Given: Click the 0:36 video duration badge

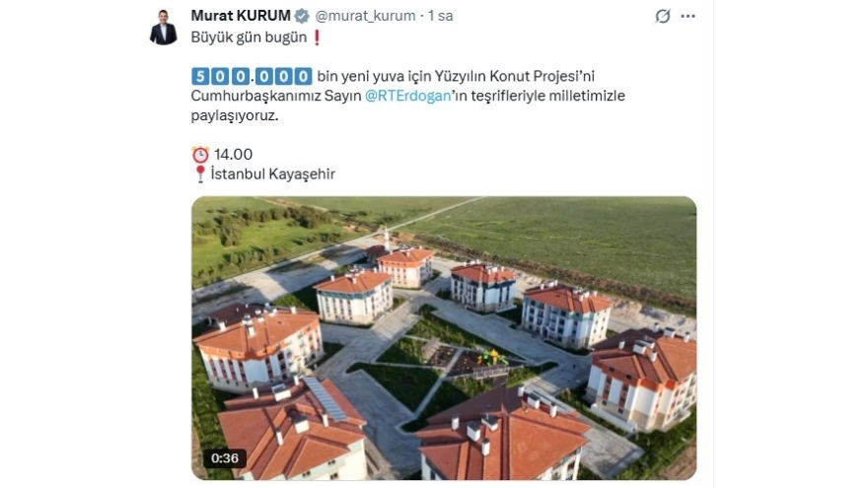Looking at the screenshot, I should [x=225, y=458].
